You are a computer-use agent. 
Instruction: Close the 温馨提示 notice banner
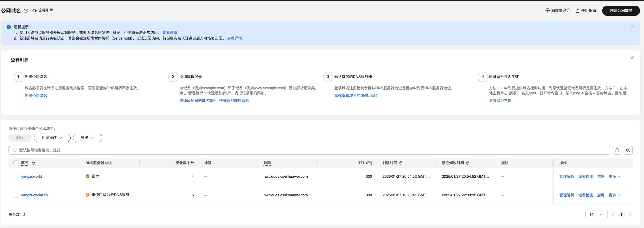(x=632, y=27)
